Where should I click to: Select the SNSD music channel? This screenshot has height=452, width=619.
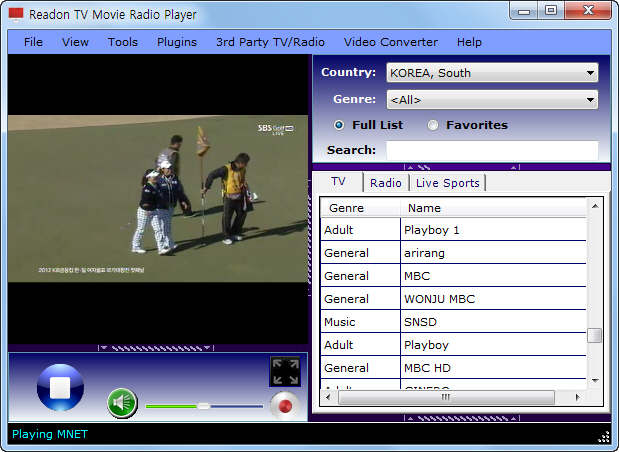(x=454, y=322)
